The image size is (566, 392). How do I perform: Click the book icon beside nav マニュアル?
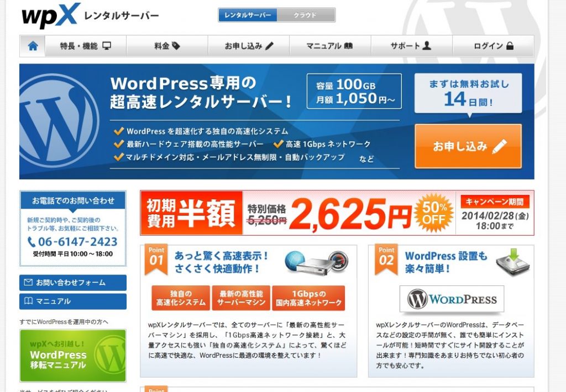point(348,46)
